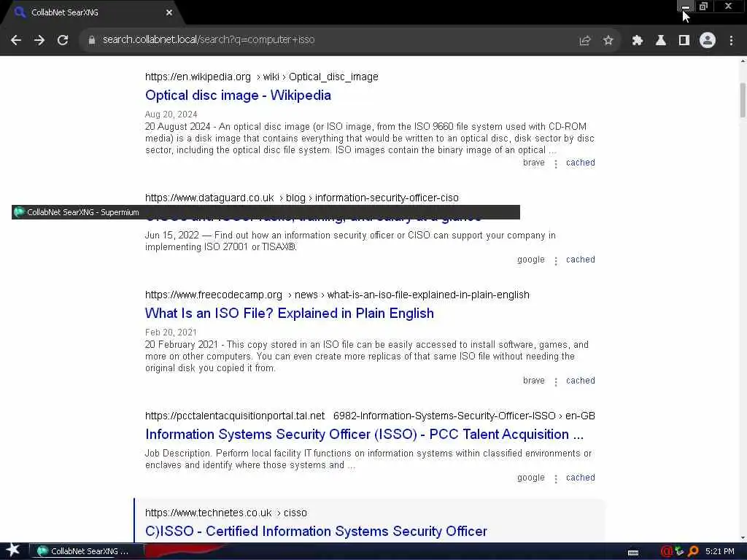Click the share page icon in address bar
This screenshot has height=560, width=747.
point(585,41)
